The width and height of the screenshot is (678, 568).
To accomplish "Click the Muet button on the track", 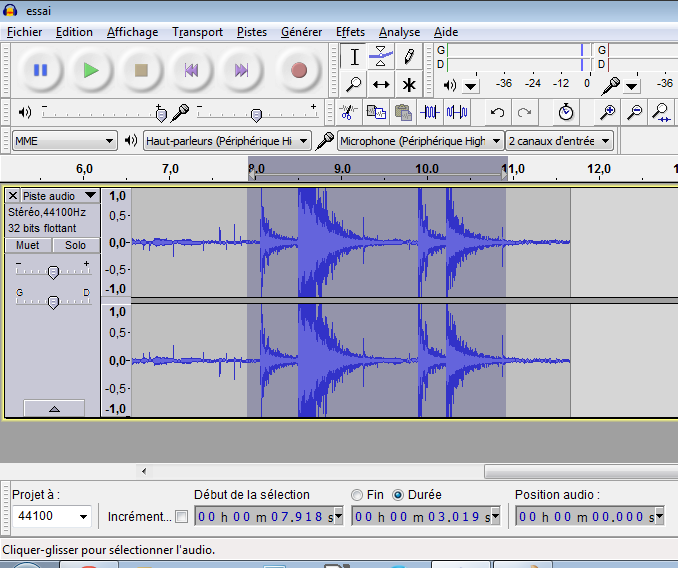I will [28, 245].
